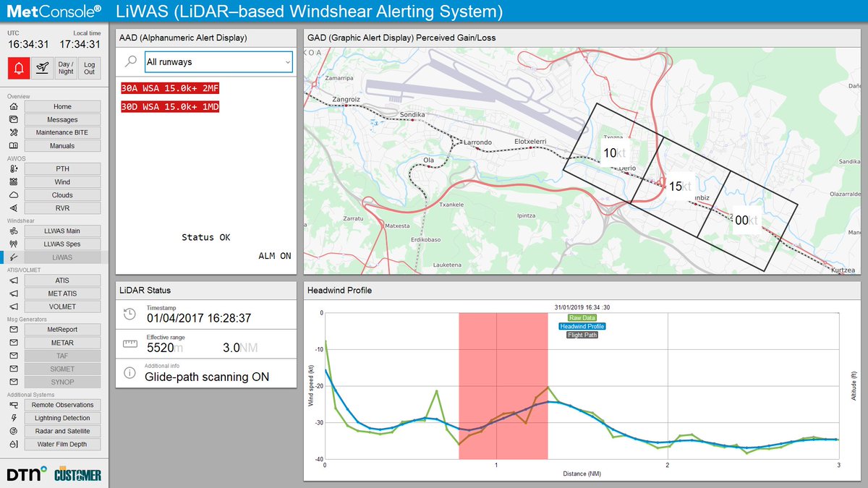The height and width of the screenshot is (488, 868).
Task: Click the red alarm bell icon
Action: tap(19, 67)
